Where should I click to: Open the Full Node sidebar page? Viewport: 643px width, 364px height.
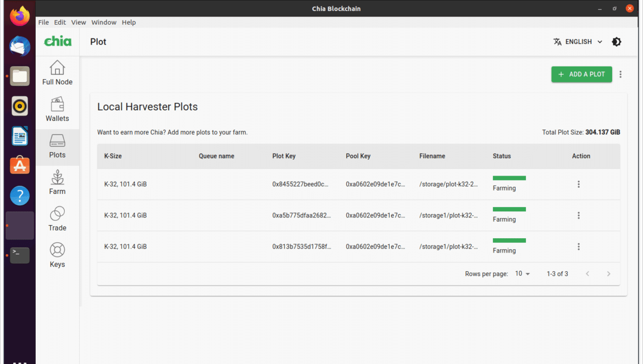[x=57, y=73]
